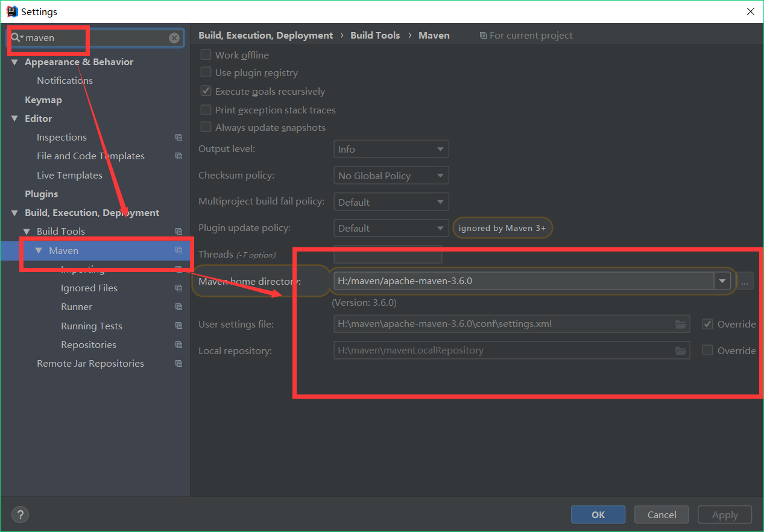Click OK to save Maven settings
This screenshot has width=764, height=532.
pos(598,515)
